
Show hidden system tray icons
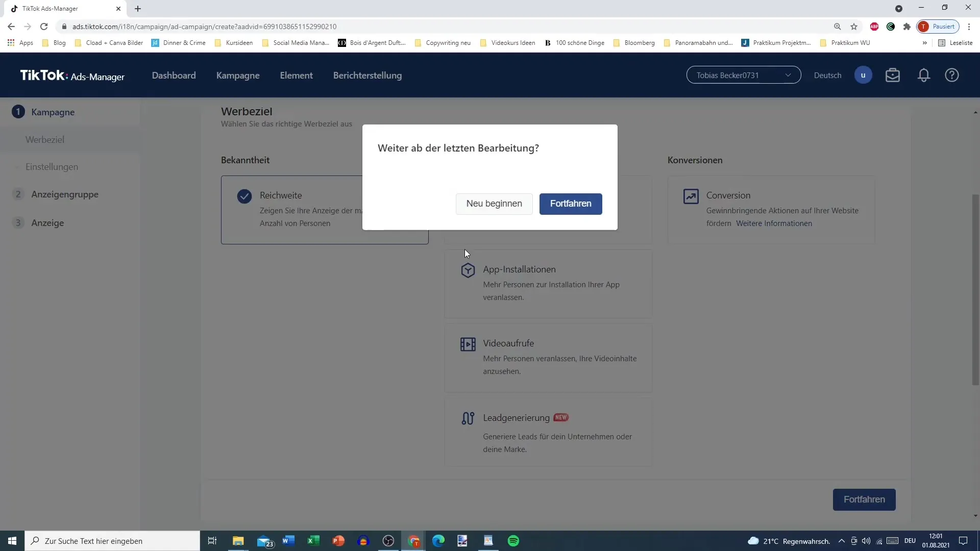(842, 541)
